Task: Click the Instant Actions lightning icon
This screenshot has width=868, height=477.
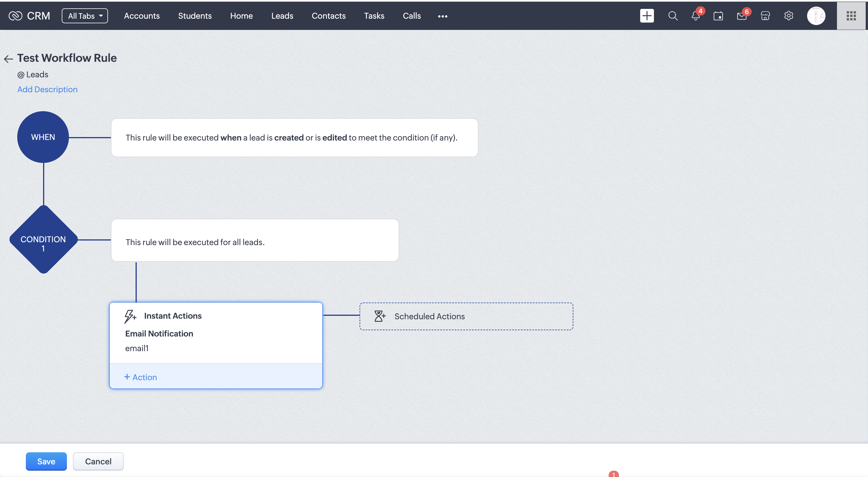Action: pos(130,316)
